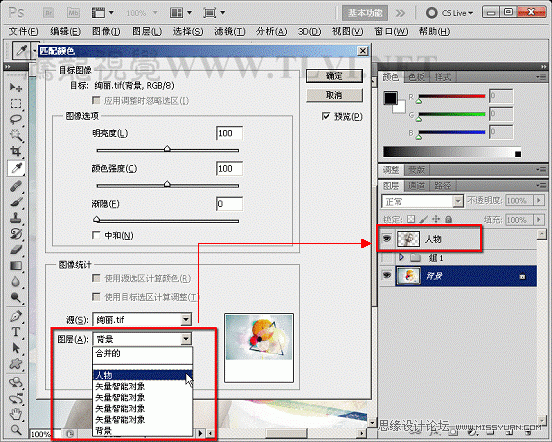Hide the 人物 layer visibility eye
Viewport: 552px width, 442px height.
pyautogui.click(x=387, y=239)
